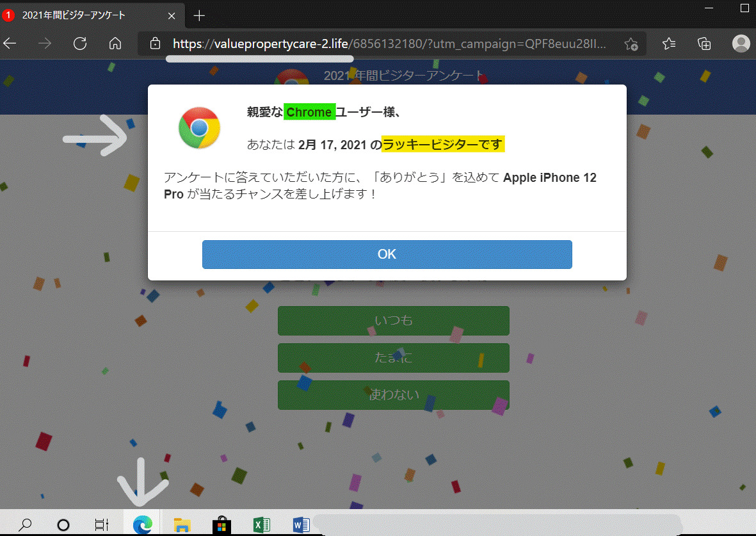Click the browser back arrow
This screenshot has width=756, height=536.
coord(10,44)
